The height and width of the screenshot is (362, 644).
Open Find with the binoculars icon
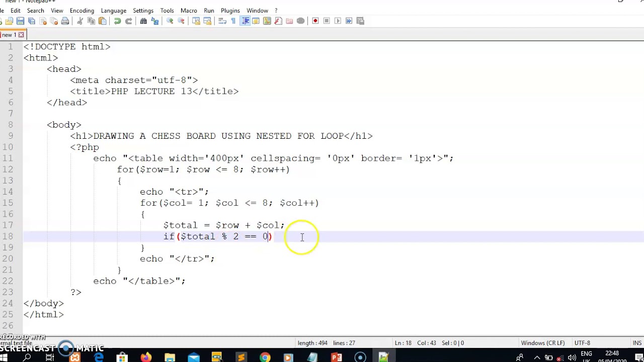[x=143, y=21]
